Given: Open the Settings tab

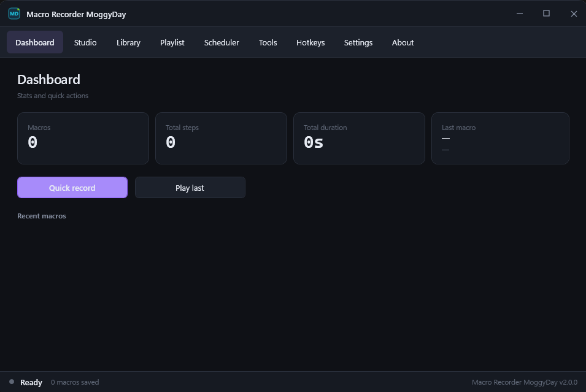Looking at the screenshot, I should click(358, 42).
